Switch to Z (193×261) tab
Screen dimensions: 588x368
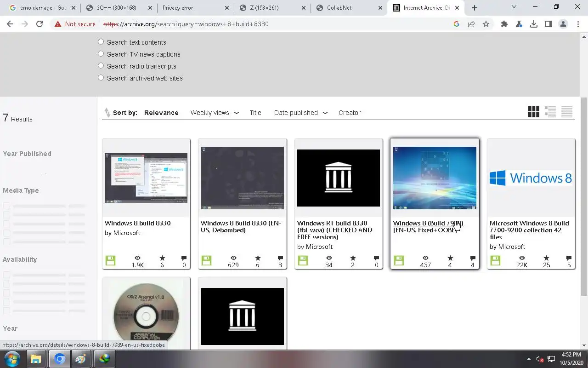pyautogui.click(x=272, y=8)
